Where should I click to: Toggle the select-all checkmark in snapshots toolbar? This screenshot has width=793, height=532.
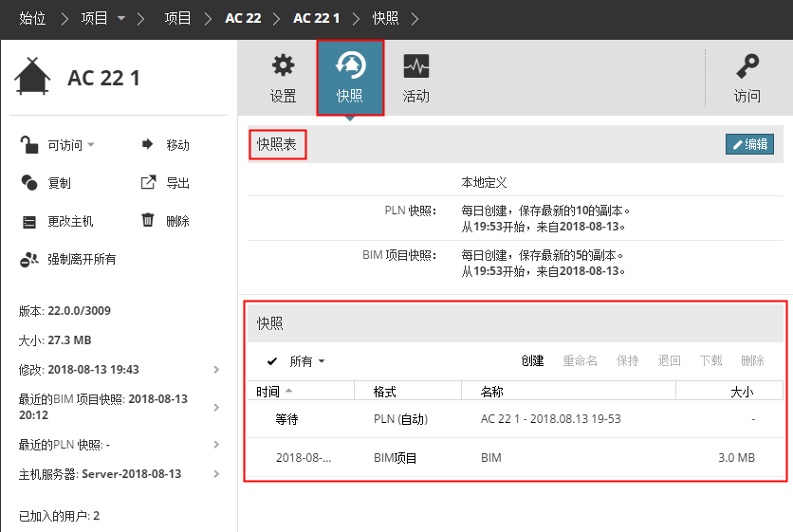272,361
